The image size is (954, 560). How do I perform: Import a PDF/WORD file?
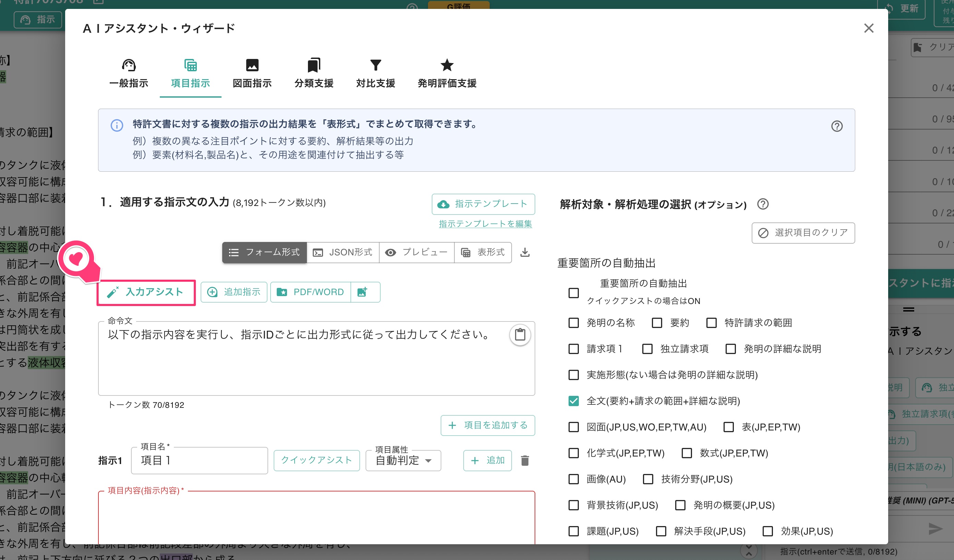pos(310,292)
